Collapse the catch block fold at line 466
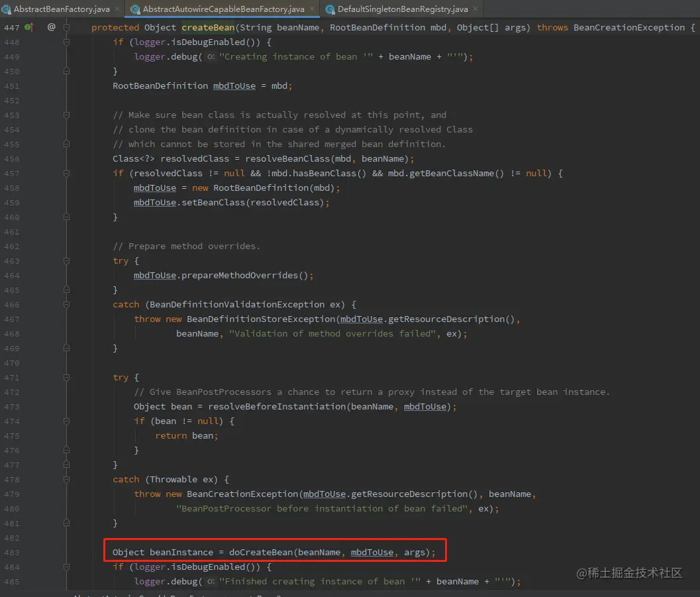Viewport: 700px width, 597px height. point(66,305)
